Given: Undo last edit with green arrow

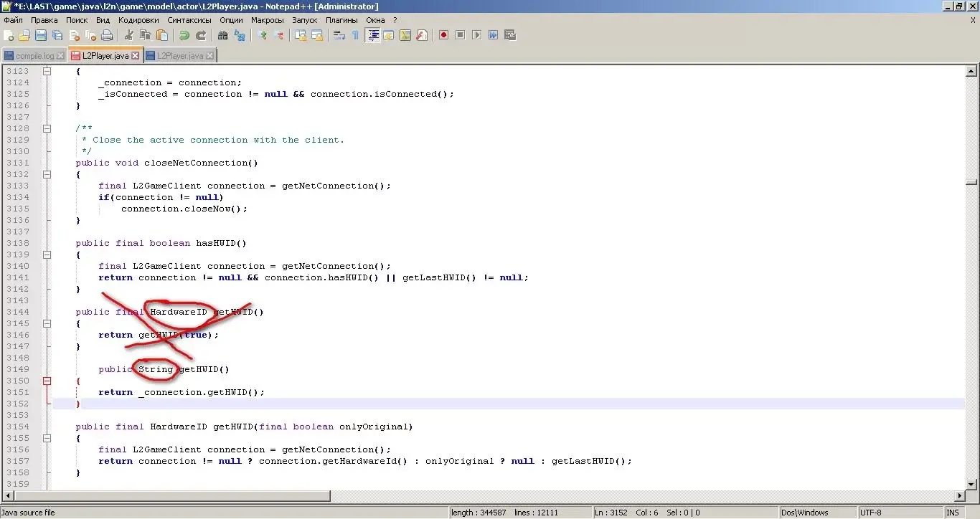Looking at the screenshot, I should 184,35.
